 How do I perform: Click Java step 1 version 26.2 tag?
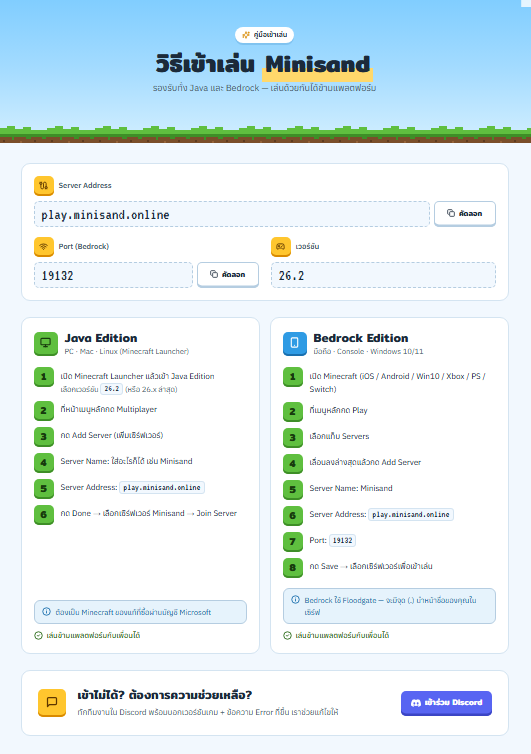point(112,389)
